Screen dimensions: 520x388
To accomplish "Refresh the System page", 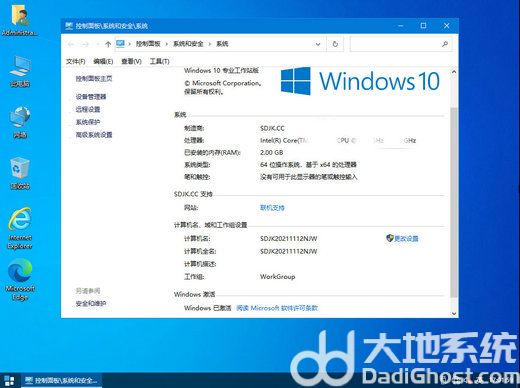I will [335, 44].
